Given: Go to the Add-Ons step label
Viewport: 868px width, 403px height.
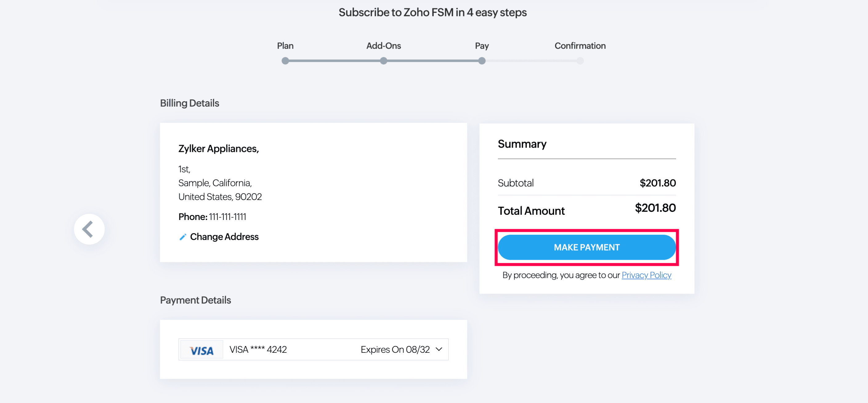Looking at the screenshot, I should [x=383, y=46].
